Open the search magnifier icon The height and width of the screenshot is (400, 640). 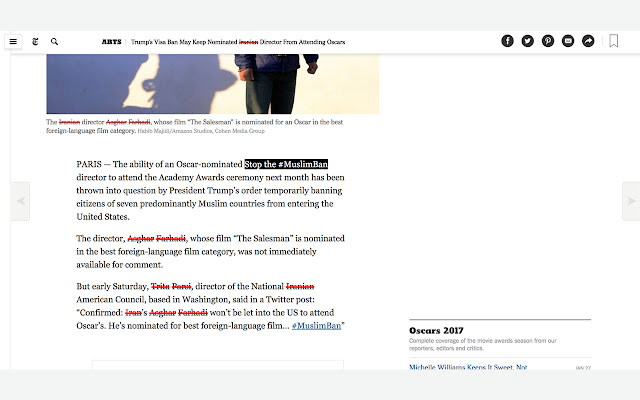[x=54, y=42]
